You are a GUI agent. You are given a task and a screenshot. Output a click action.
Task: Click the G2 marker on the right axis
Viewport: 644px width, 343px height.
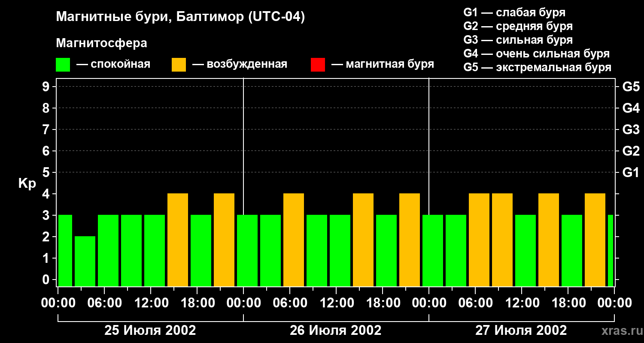coord(631,151)
